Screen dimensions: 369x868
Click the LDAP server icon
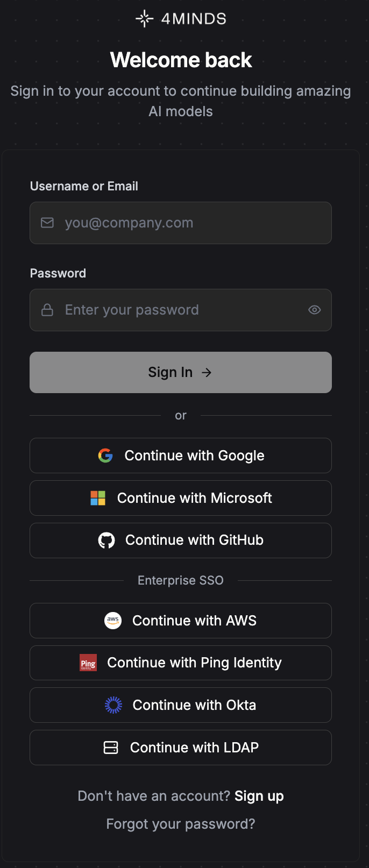pos(111,748)
